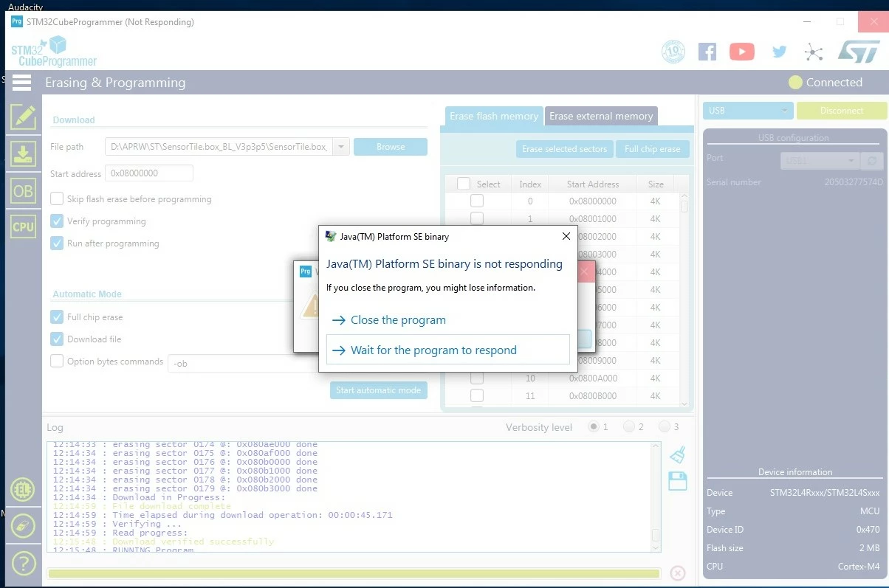Open the EL external loaders icon
889x588 pixels.
(23, 489)
